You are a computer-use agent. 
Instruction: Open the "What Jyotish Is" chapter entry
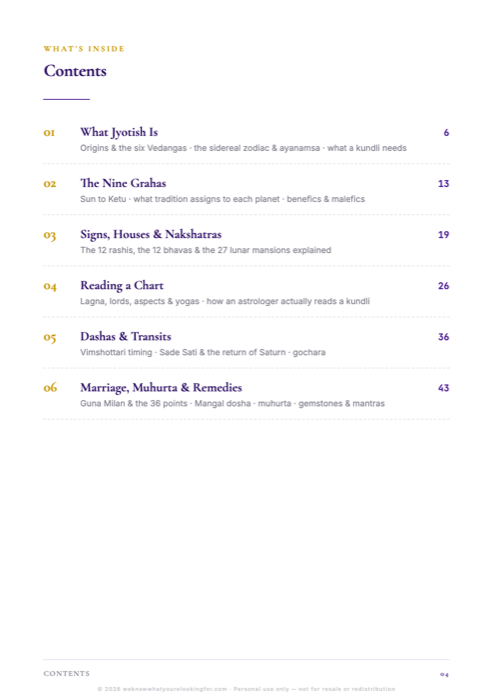[x=119, y=133]
